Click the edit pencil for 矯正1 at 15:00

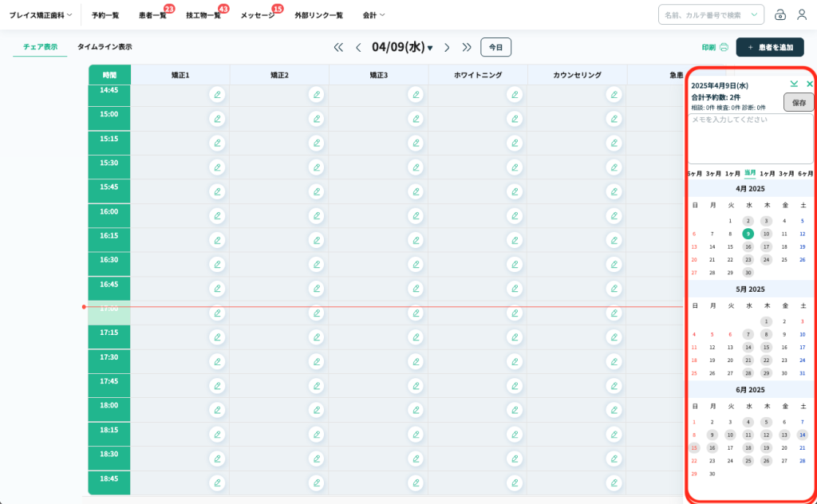217,119
